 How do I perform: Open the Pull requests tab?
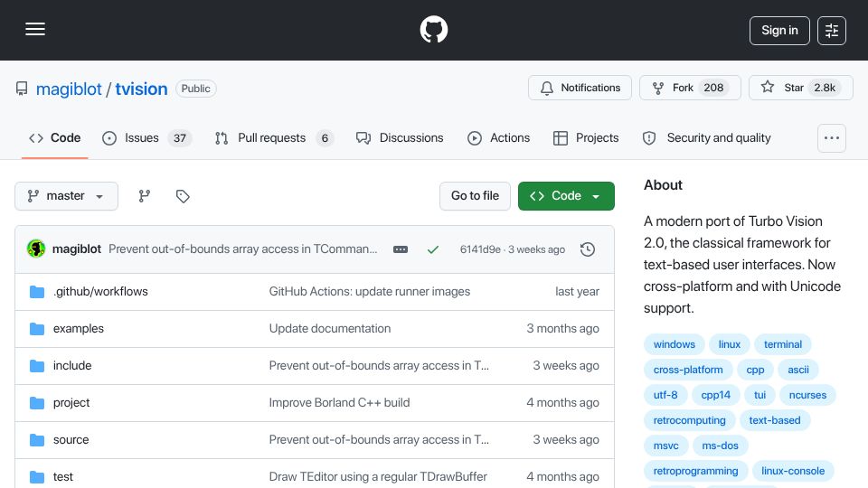pos(274,137)
